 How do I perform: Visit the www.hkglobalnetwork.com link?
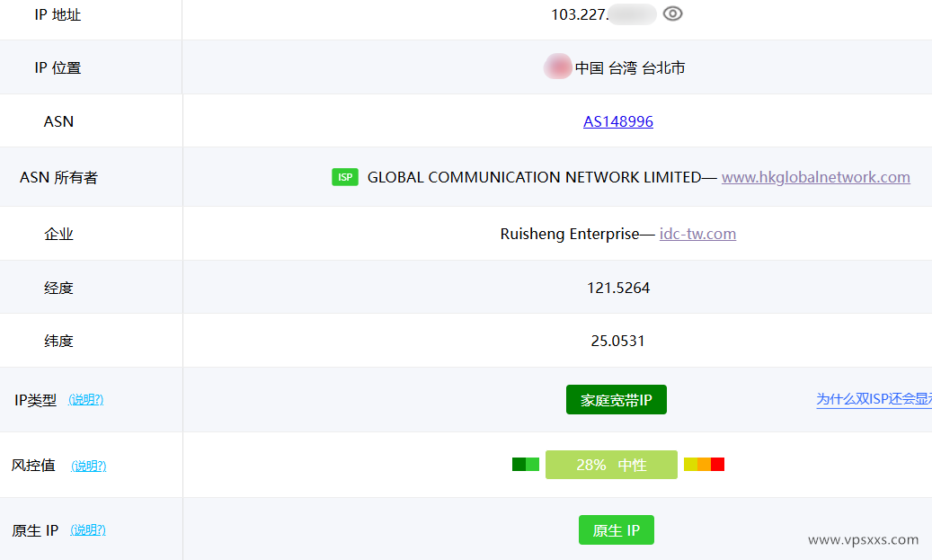[x=816, y=177]
